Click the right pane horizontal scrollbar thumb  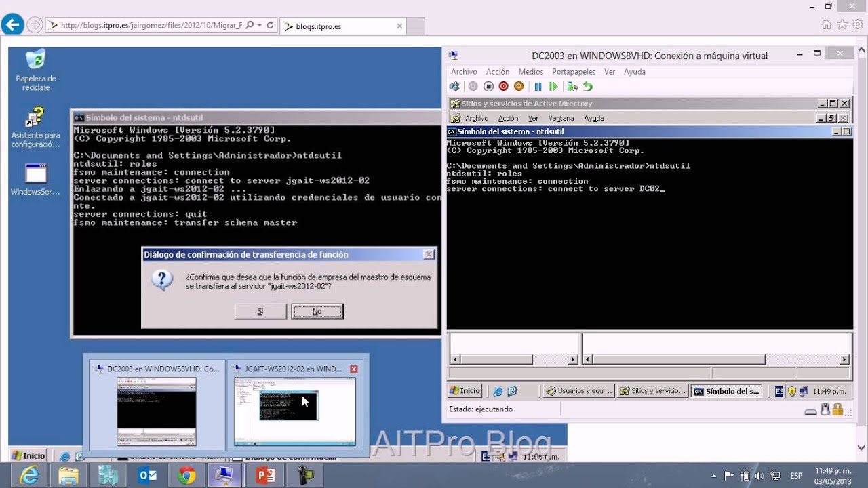point(679,359)
